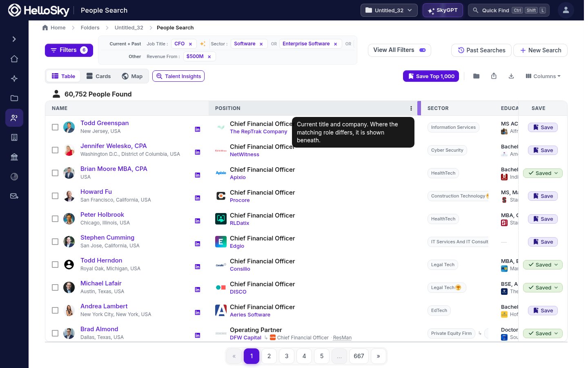Go to Folders breadcrumb
This screenshot has width=588, height=368.
click(x=90, y=28)
